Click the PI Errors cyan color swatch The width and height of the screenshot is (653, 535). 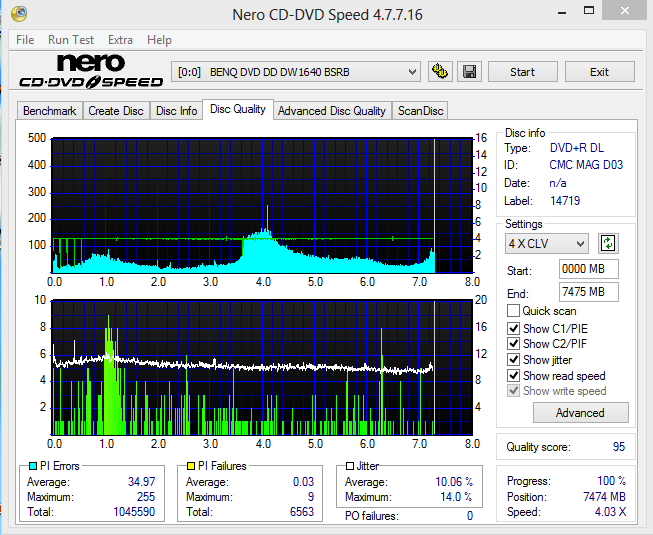click(33, 466)
